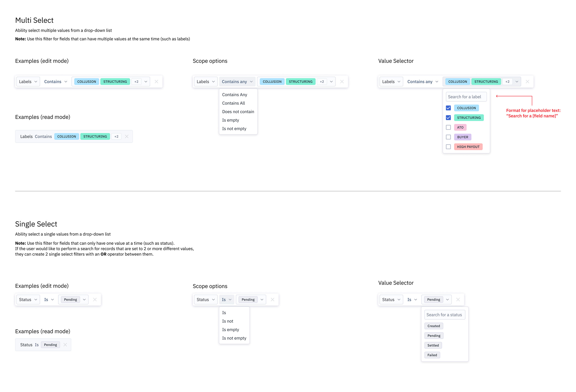Remove the Status Is read-mode filter
Viewport: 576px width, 392px height.
point(65,345)
